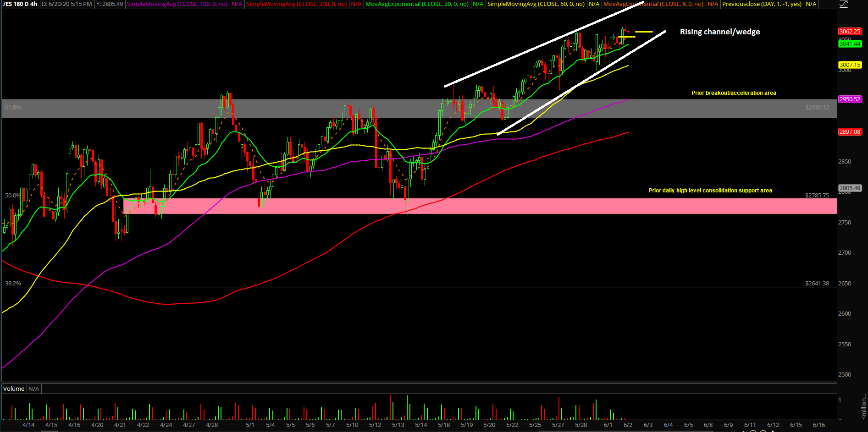Open SimpleMovingAvg 200 study label
The width and height of the screenshot is (868, 432).
[296, 4]
